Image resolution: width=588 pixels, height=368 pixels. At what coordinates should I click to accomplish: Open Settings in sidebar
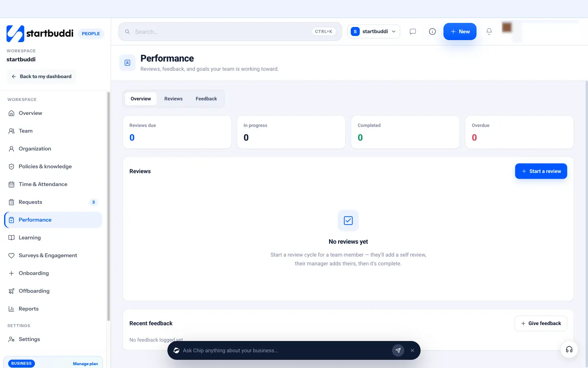[x=53, y=339]
